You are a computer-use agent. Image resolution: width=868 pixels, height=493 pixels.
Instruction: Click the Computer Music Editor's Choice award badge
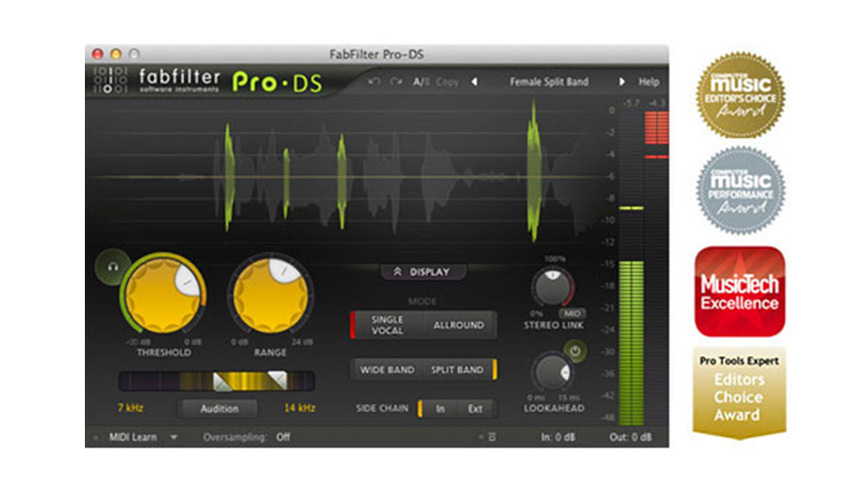click(740, 96)
